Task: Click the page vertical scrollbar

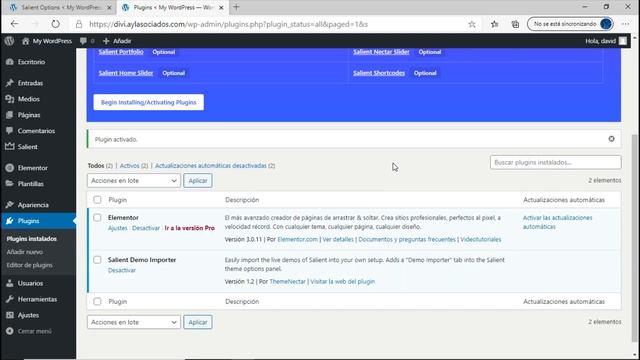Action: point(634,238)
